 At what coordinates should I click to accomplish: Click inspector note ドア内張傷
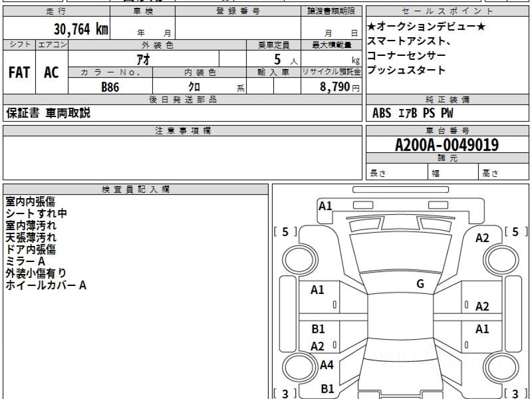pyautogui.click(x=31, y=250)
